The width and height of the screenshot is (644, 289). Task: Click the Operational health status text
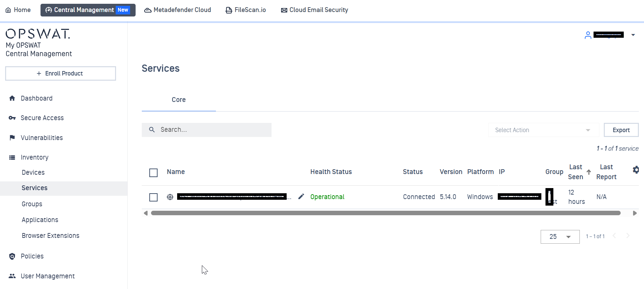pyautogui.click(x=327, y=197)
